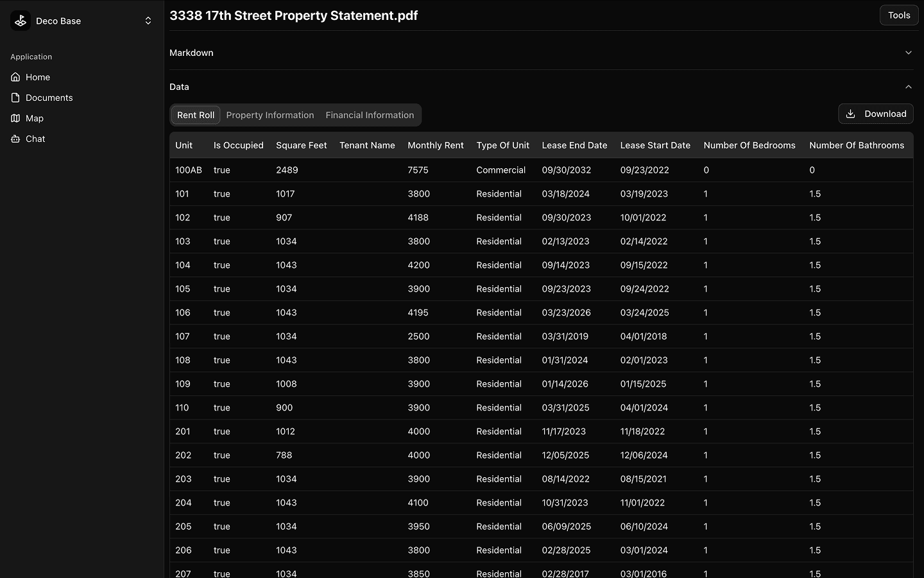Open the Chat page link
Image resolution: width=924 pixels, height=578 pixels.
coord(82,139)
